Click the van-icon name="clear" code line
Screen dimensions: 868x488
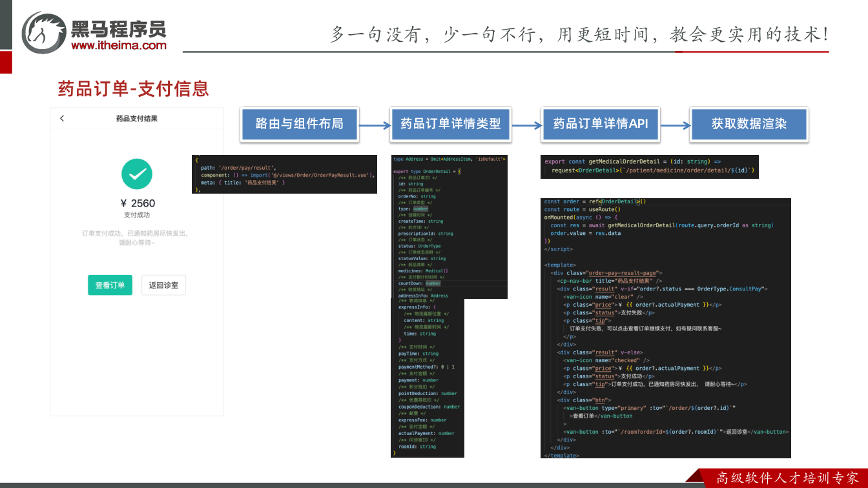[603, 297]
